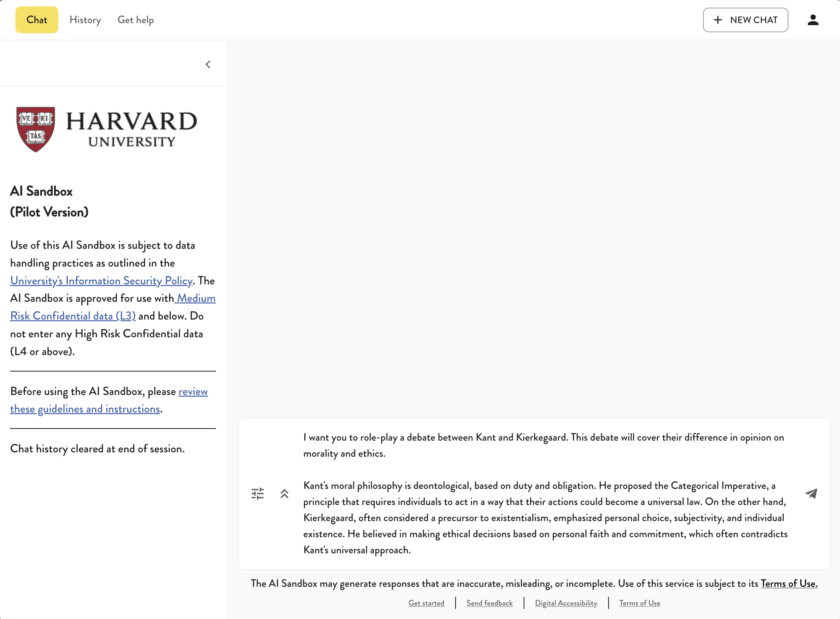Start a new chat with NEW CHAT button
The image size is (840, 619).
(x=745, y=20)
